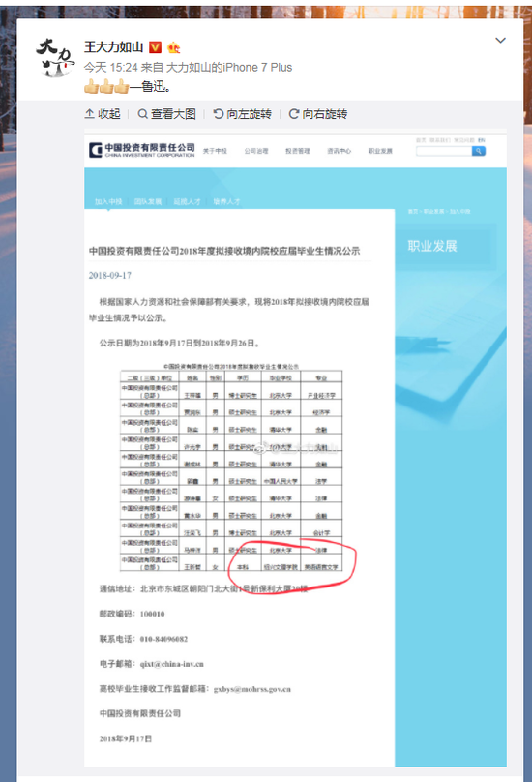Select the 延揽人才 sub-tab
Viewport: 532px width, 782px height.
coord(187,201)
